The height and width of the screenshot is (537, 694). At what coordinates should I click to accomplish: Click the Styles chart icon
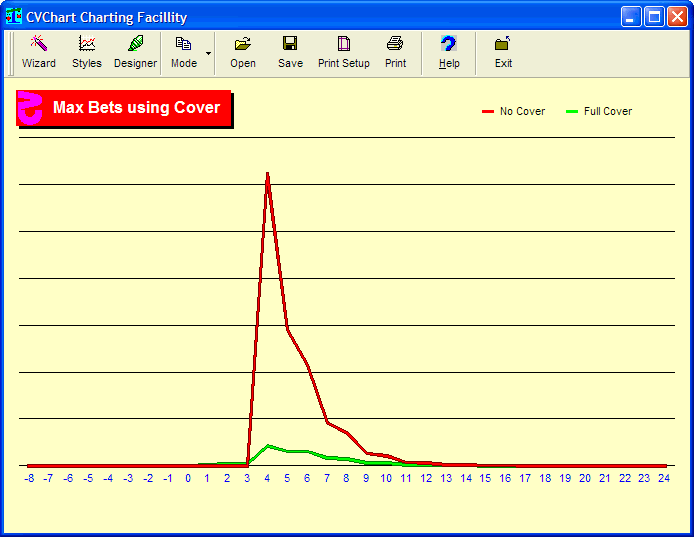pyautogui.click(x=87, y=52)
